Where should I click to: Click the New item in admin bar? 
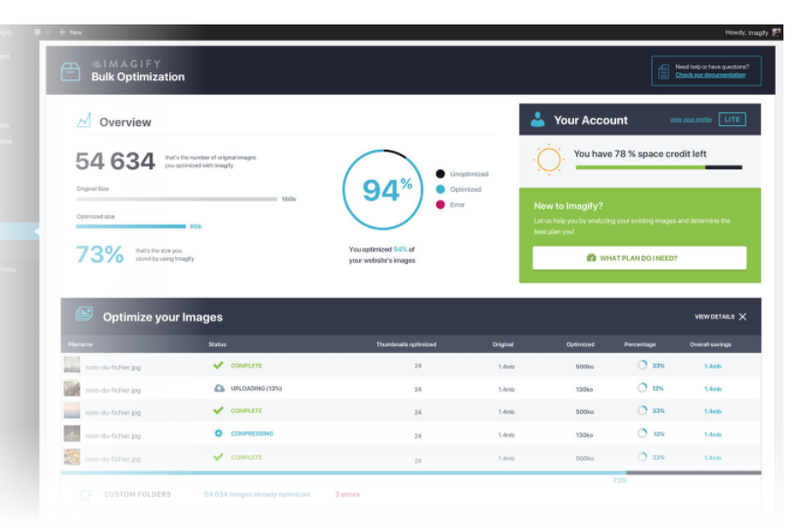[x=70, y=32]
